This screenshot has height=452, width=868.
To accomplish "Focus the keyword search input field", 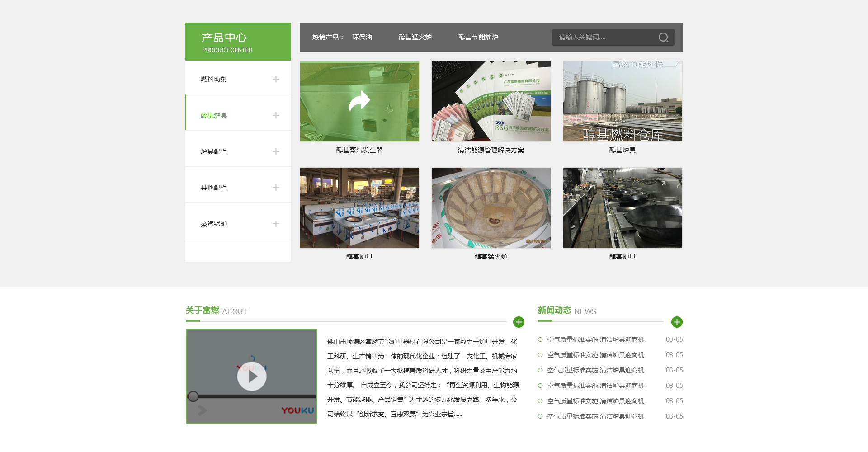I will (x=604, y=37).
